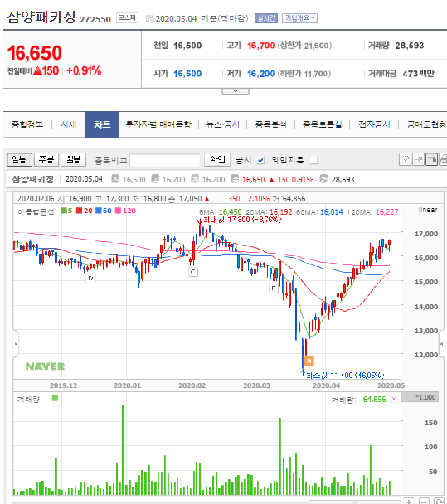
Task: Open the 뉴스·공시 tab
Action: (223, 124)
